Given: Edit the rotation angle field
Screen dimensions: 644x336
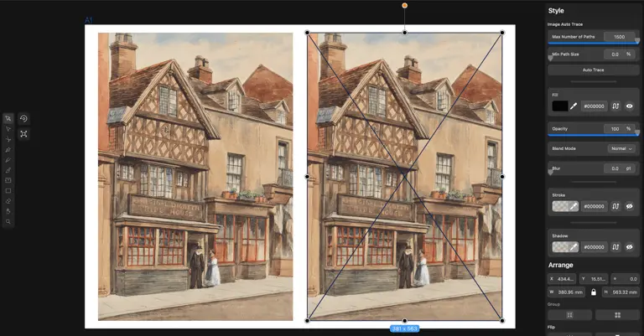Looking at the screenshot, I should [625, 279].
